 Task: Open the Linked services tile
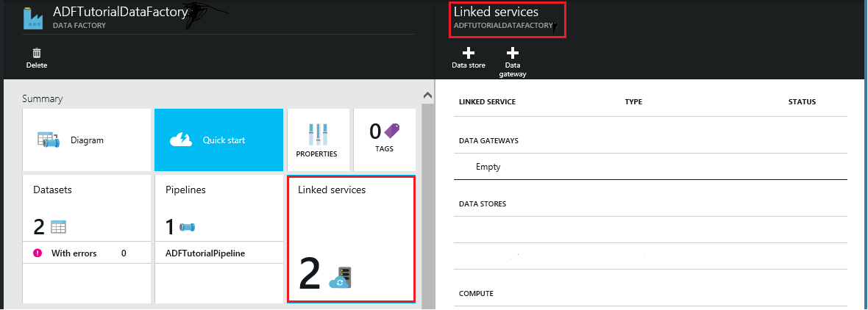(x=350, y=238)
